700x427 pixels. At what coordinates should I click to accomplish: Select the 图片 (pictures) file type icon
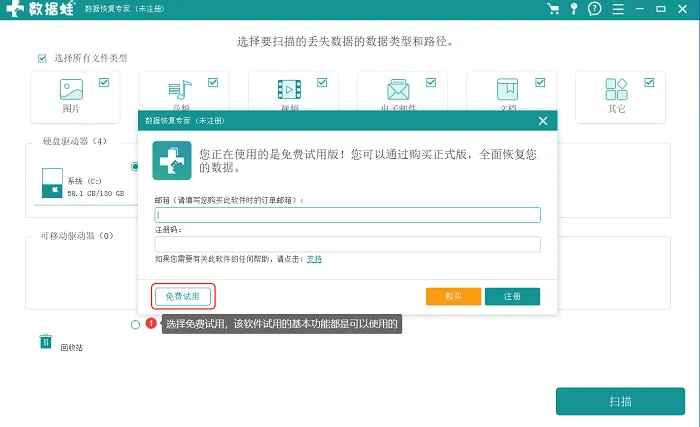71,89
